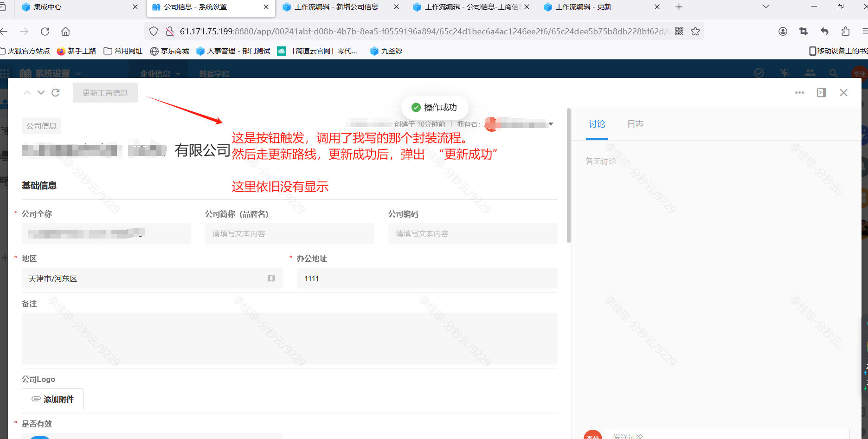Collapse the side panel with sidebar icon
868x439 pixels.
(822, 93)
